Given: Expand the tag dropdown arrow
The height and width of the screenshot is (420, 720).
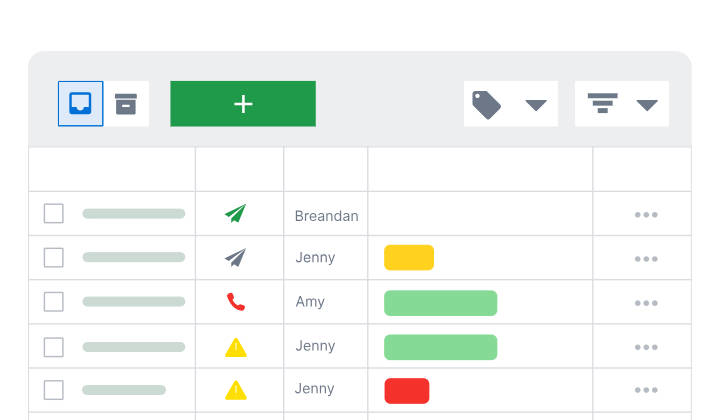Looking at the screenshot, I should pyautogui.click(x=536, y=105).
